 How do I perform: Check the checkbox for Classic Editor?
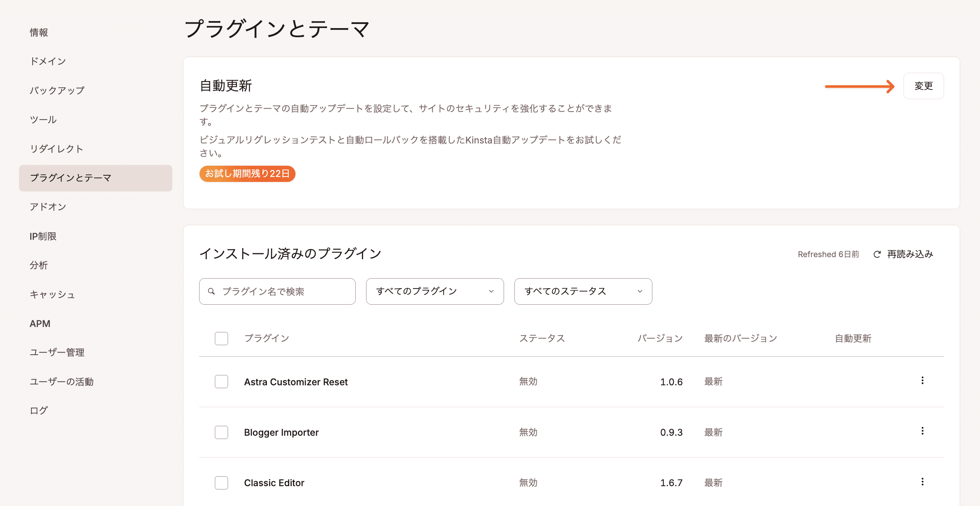221,482
